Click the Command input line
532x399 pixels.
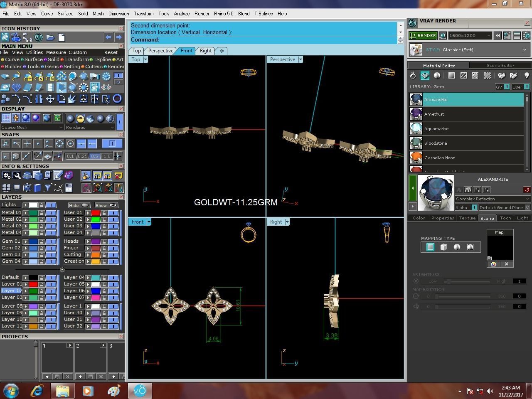pyautogui.click(x=264, y=40)
